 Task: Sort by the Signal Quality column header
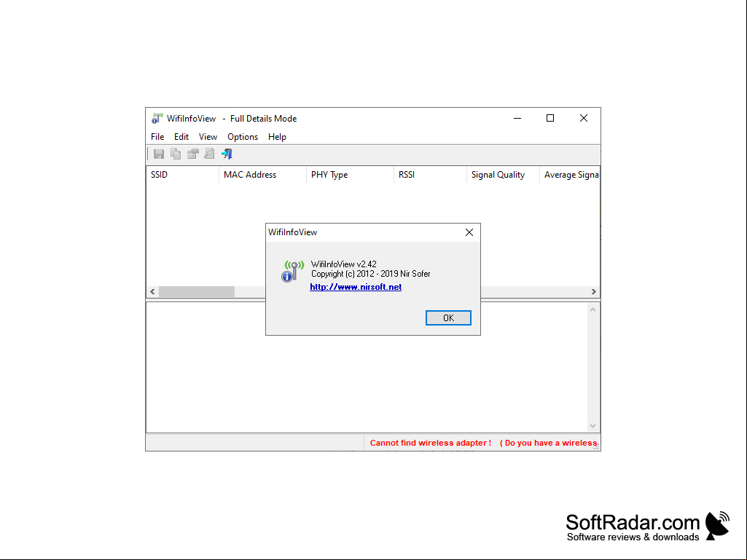tap(503, 175)
